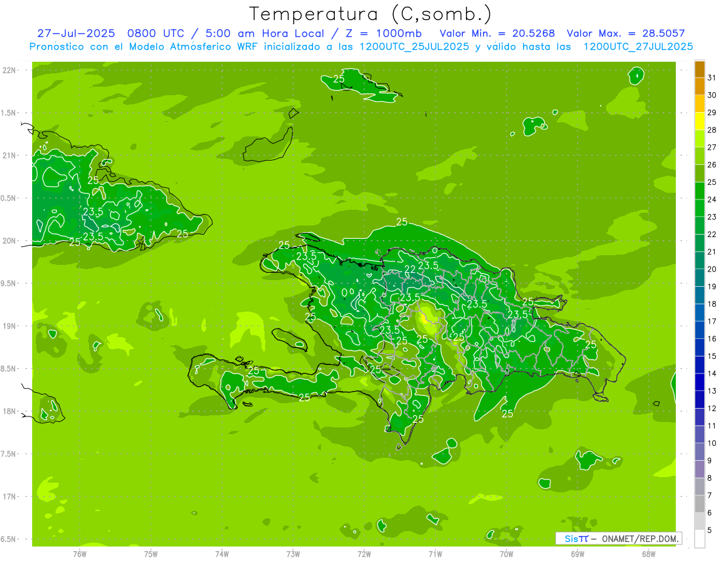The width and height of the screenshot is (728, 562).
Task: Click the colorbar value label "13"
Action: 712,391
